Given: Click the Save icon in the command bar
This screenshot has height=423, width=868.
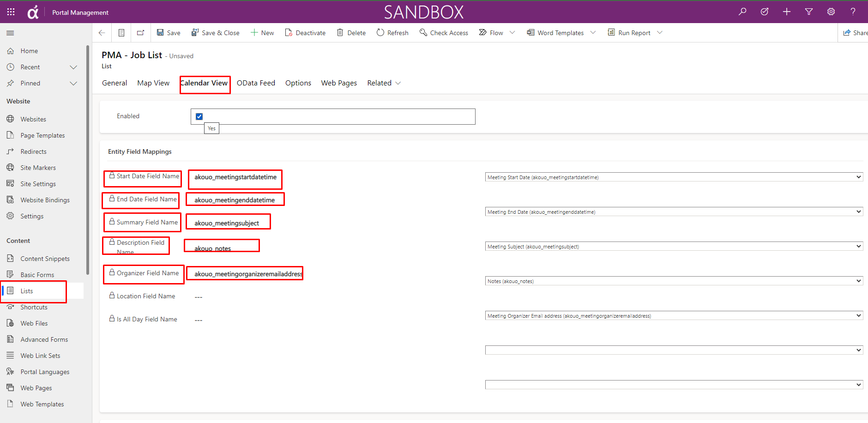Looking at the screenshot, I should (160, 32).
